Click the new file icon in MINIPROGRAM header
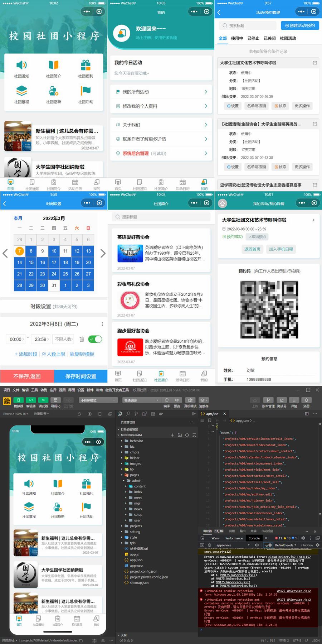Screen dimensions: 322x644 pos(172,435)
